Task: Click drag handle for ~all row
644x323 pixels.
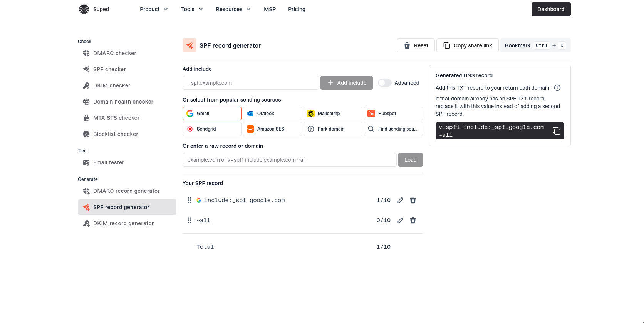Action: pyautogui.click(x=190, y=220)
